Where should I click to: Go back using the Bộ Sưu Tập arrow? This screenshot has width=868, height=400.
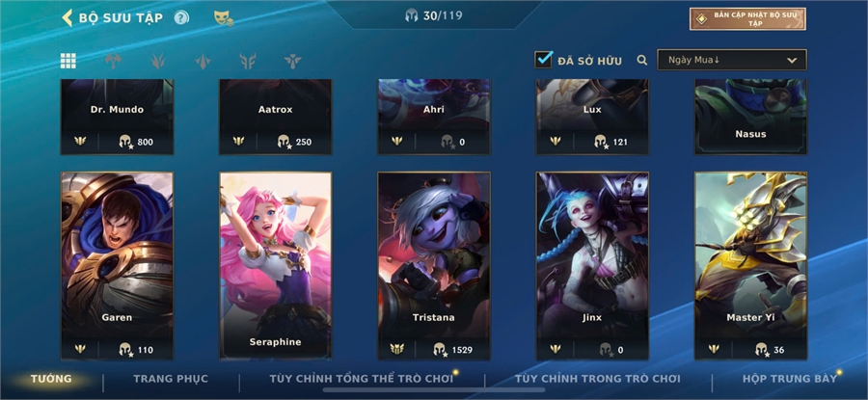click(x=67, y=17)
